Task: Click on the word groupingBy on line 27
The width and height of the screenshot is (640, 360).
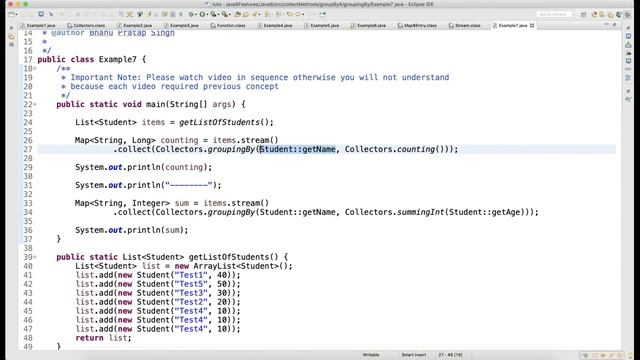Action: 231,149
